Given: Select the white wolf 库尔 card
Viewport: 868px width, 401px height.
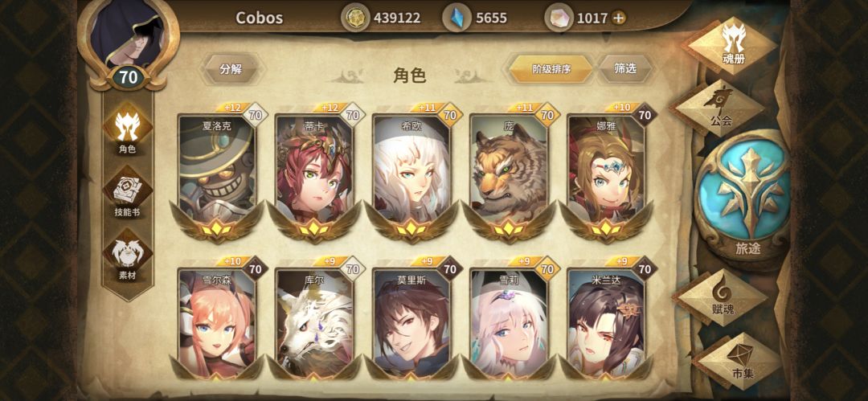Looking at the screenshot, I should tap(314, 322).
